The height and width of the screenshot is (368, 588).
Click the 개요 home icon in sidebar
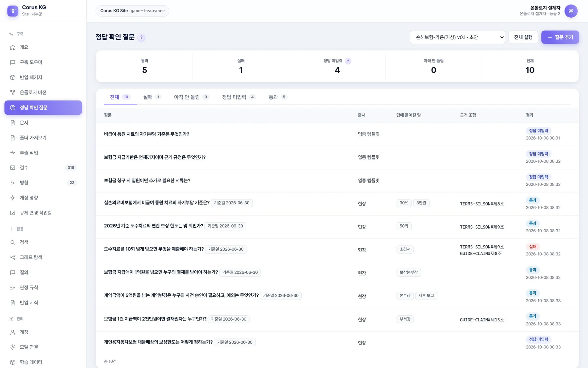12,47
